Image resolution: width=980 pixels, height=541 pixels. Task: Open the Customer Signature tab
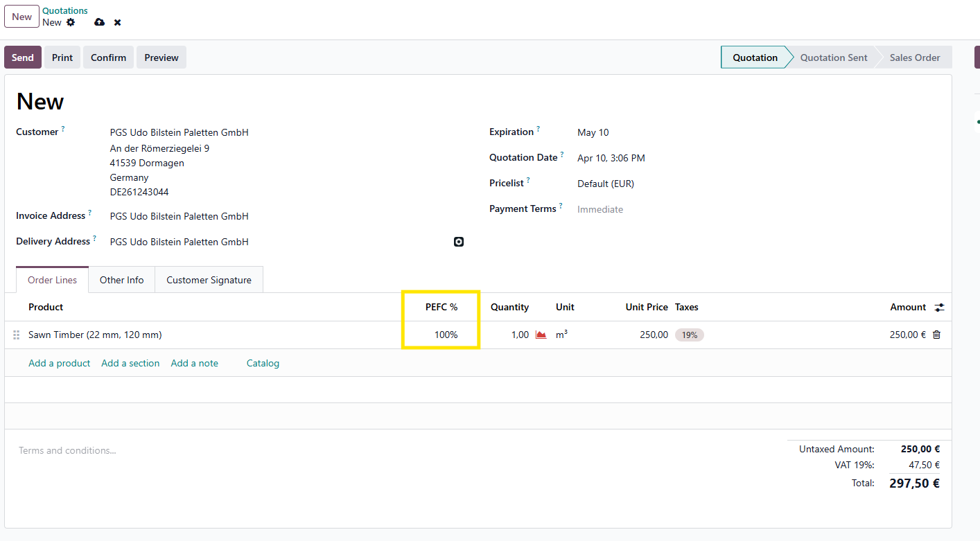click(x=209, y=280)
